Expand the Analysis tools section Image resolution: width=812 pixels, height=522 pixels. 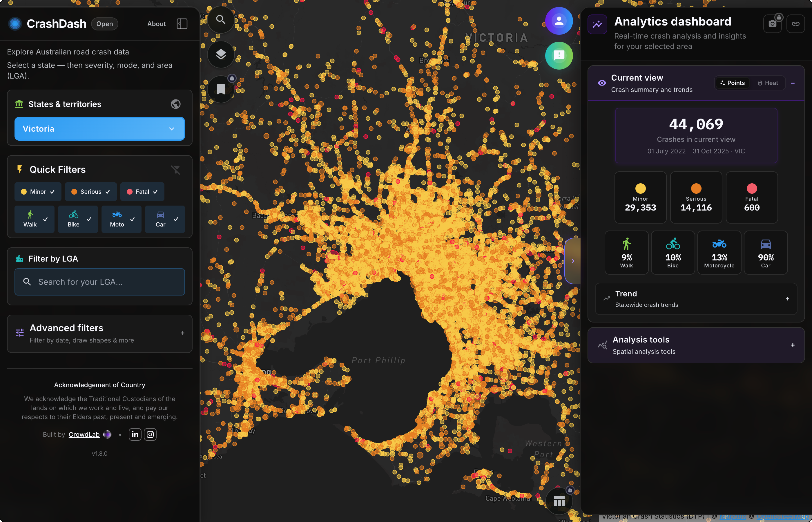click(x=696, y=345)
